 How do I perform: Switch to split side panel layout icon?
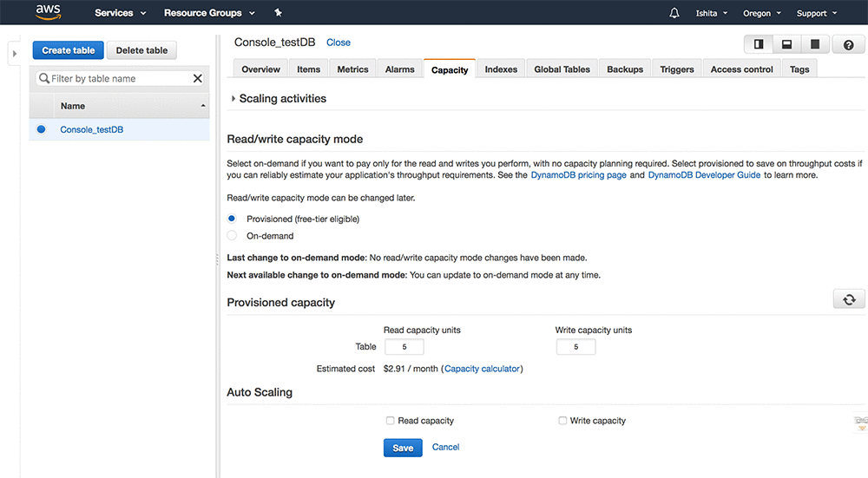coord(759,44)
